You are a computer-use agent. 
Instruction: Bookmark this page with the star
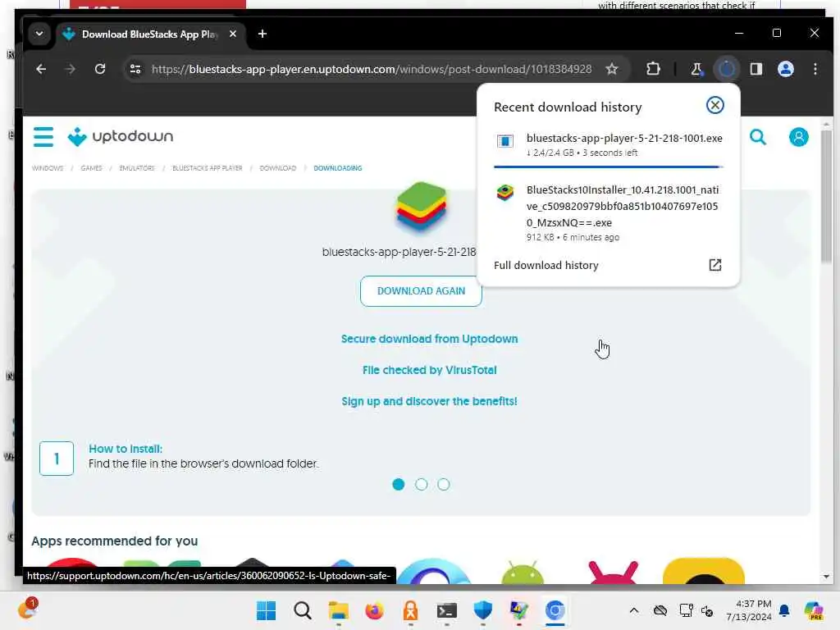[x=612, y=69]
